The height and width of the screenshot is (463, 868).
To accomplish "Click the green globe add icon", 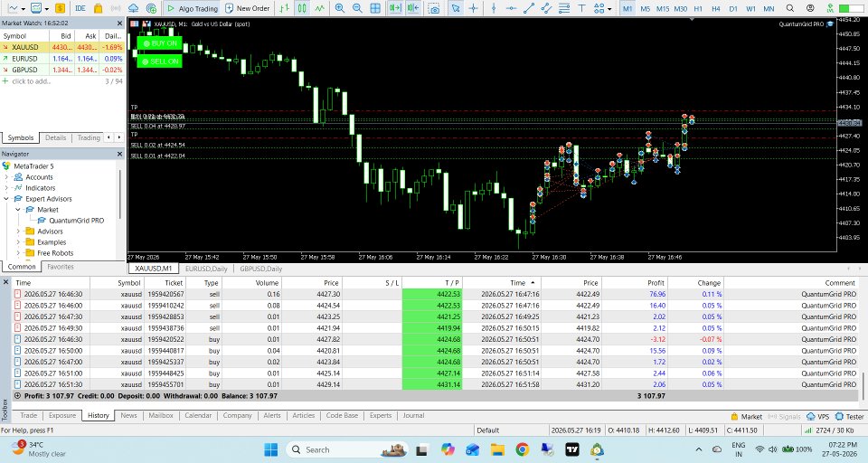I will 151,8.
